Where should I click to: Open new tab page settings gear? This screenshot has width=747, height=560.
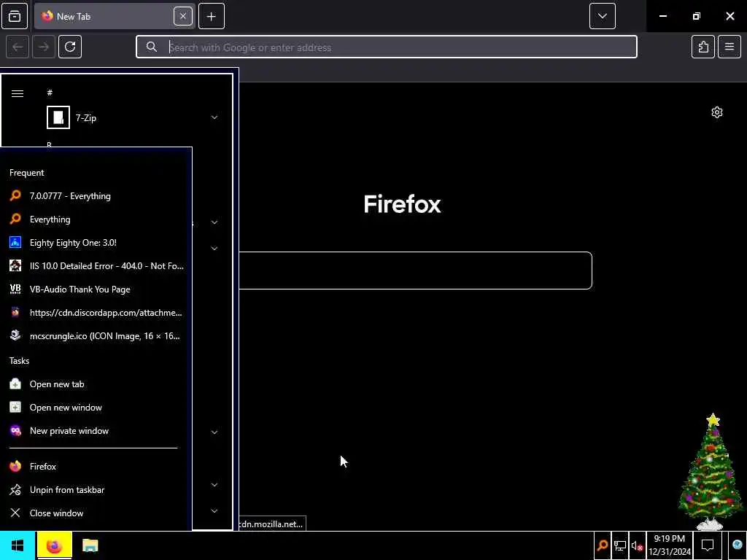[717, 112]
